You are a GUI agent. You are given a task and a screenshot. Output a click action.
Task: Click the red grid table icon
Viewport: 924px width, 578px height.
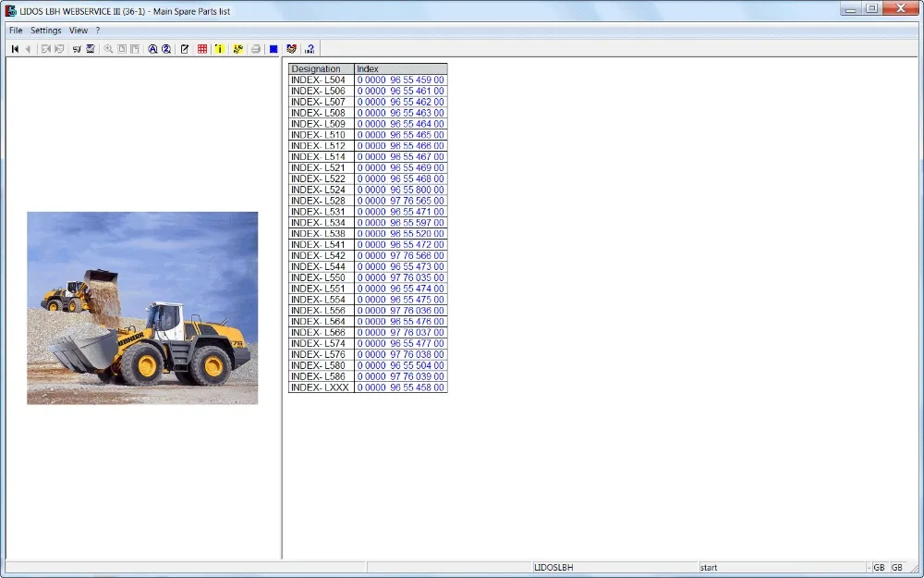[202, 49]
